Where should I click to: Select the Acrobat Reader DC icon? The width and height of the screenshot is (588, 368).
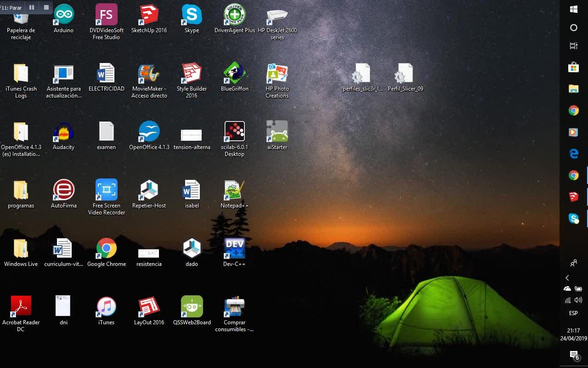pyautogui.click(x=21, y=314)
